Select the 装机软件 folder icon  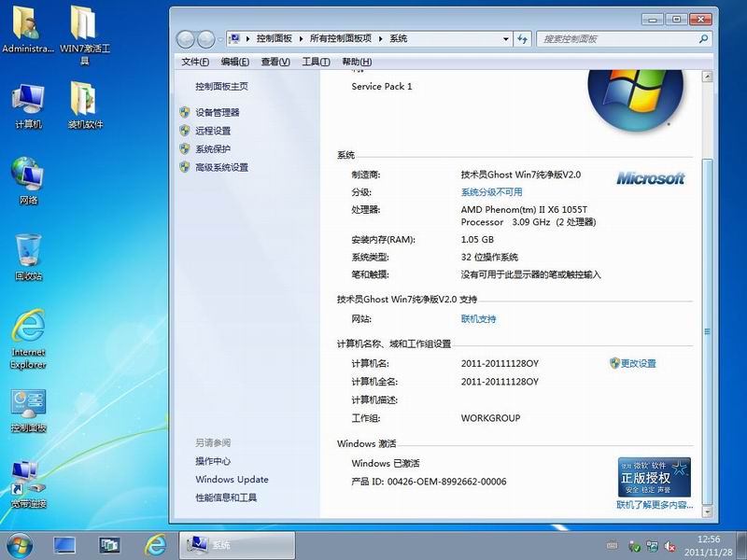pos(85,105)
